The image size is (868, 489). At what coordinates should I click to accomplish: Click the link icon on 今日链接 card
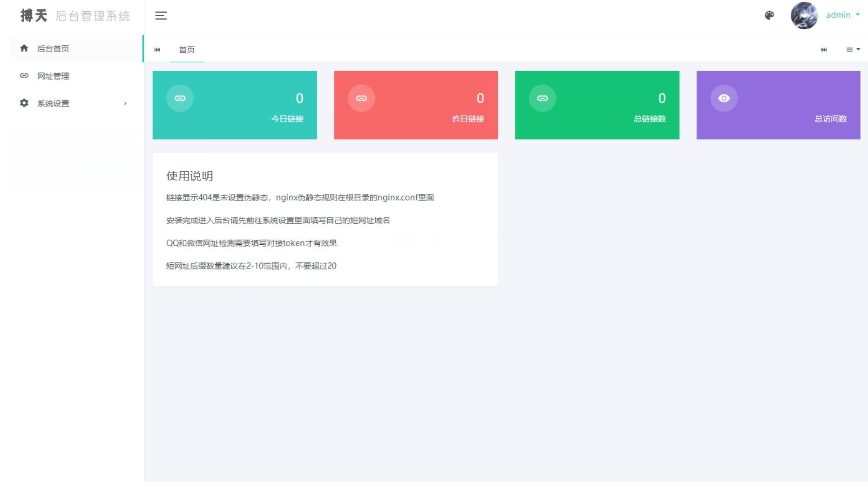point(180,98)
